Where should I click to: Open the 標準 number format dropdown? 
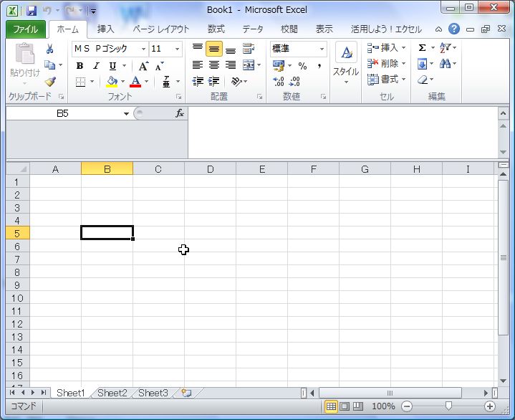[322, 49]
